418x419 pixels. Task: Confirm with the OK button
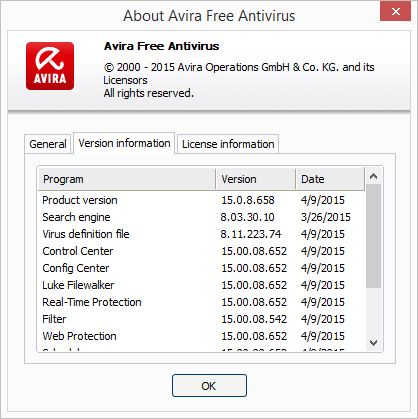click(209, 386)
